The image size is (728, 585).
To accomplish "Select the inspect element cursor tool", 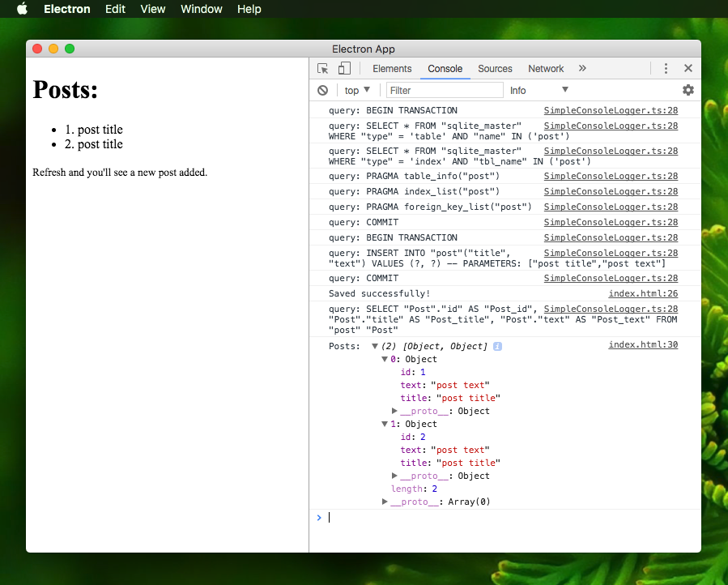I will pos(322,68).
